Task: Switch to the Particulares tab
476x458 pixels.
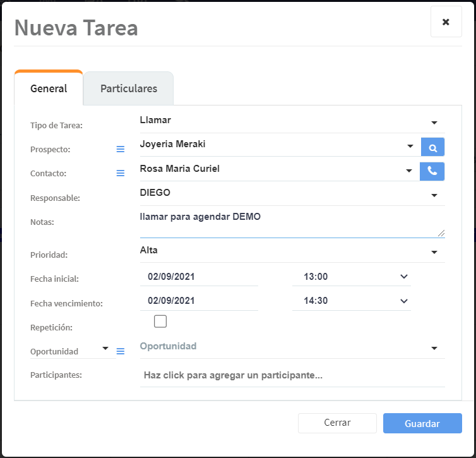Action: pyautogui.click(x=129, y=88)
